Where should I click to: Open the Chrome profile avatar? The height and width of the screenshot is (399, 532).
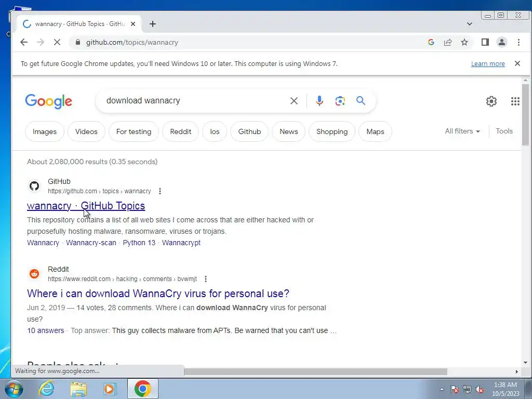coord(502,42)
